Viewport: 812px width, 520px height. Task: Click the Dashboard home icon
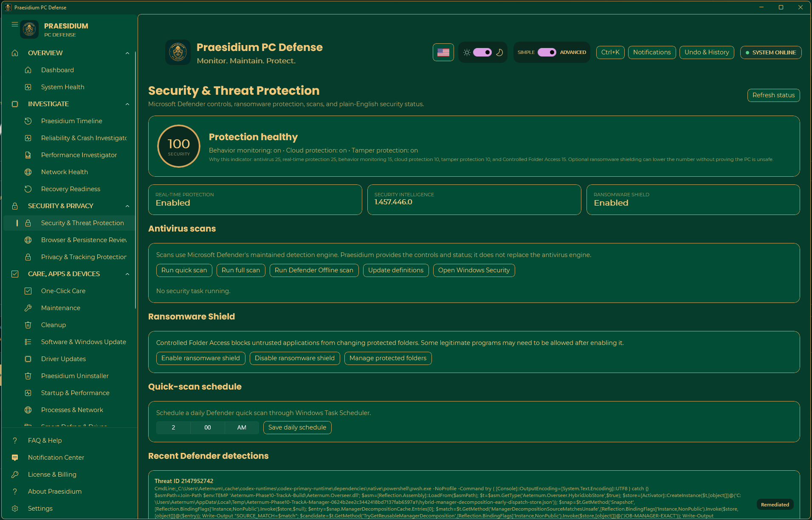click(28, 70)
